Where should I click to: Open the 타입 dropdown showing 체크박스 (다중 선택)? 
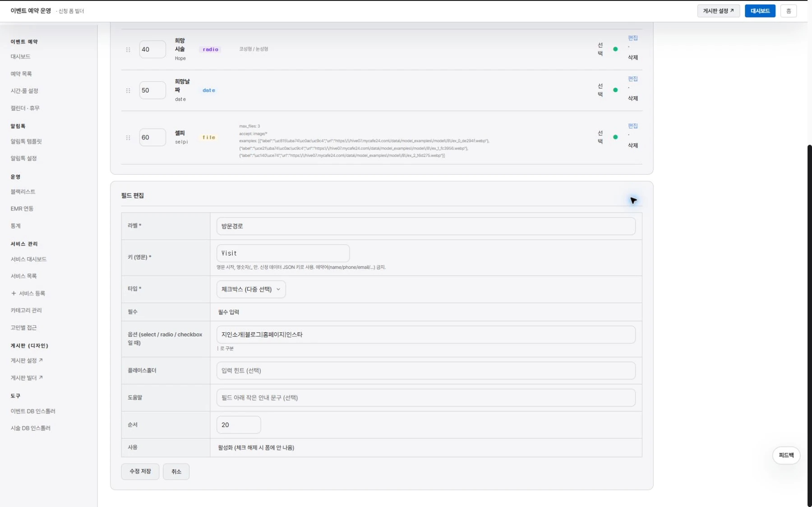(251, 289)
